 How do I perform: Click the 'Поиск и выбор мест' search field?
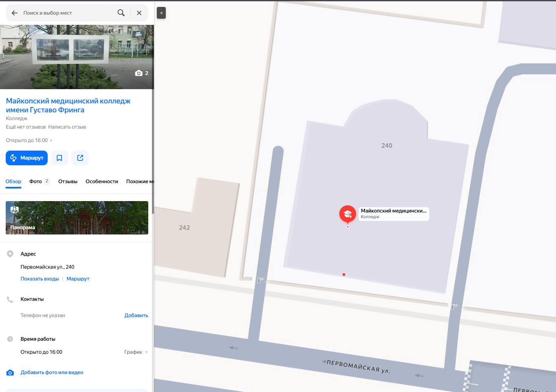[x=67, y=13]
